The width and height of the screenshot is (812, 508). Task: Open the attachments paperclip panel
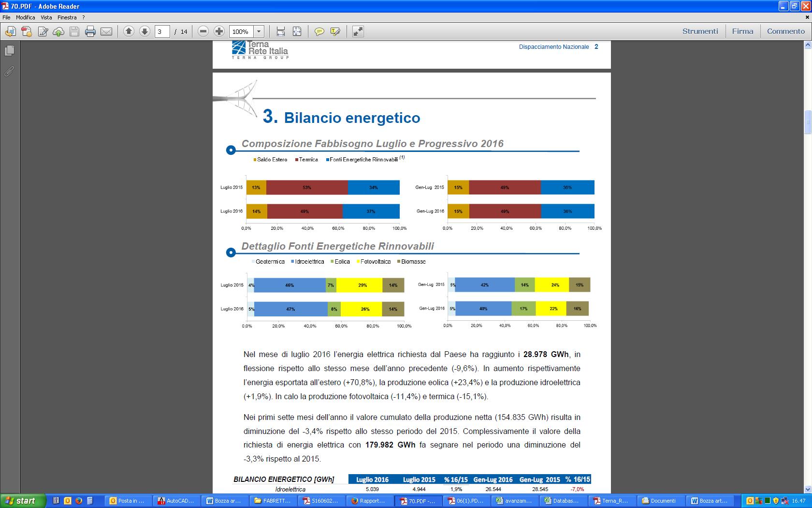[9, 72]
